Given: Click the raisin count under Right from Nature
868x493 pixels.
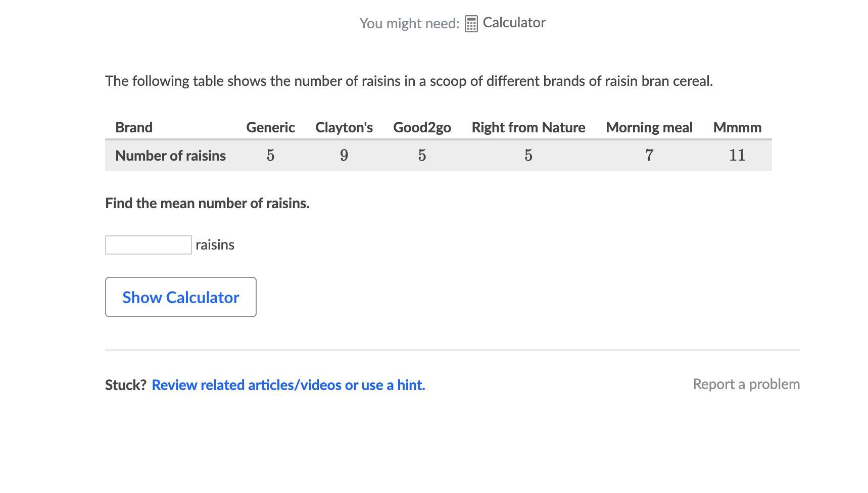Looking at the screenshot, I should click(x=528, y=156).
